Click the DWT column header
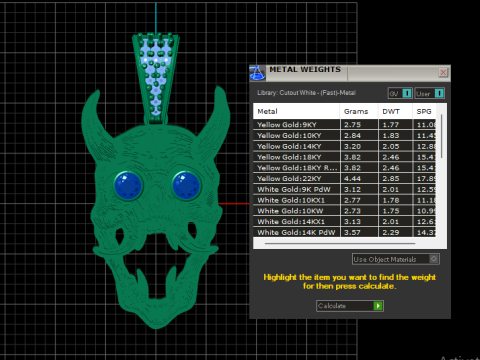This screenshot has height=360, width=480. click(395, 111)
